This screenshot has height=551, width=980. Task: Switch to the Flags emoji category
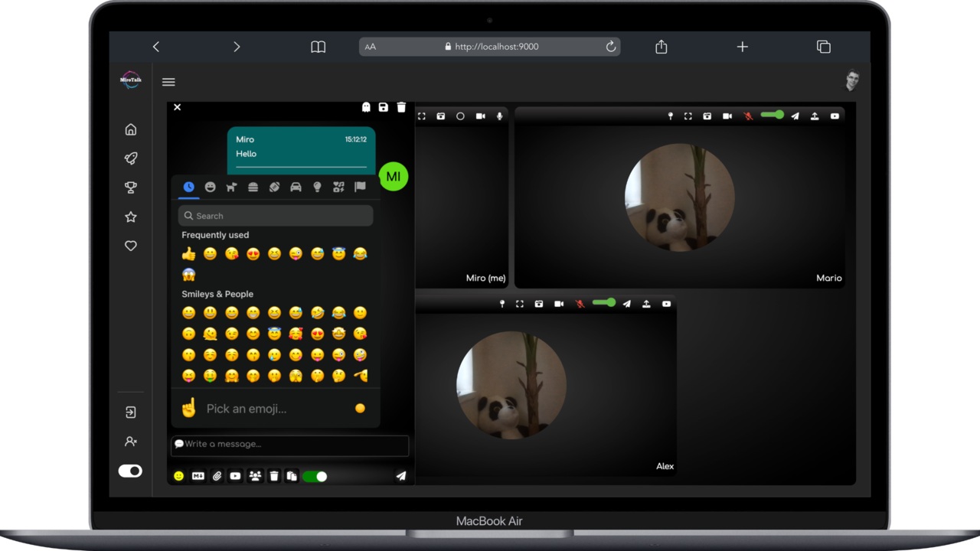click(x=360, y=186)
